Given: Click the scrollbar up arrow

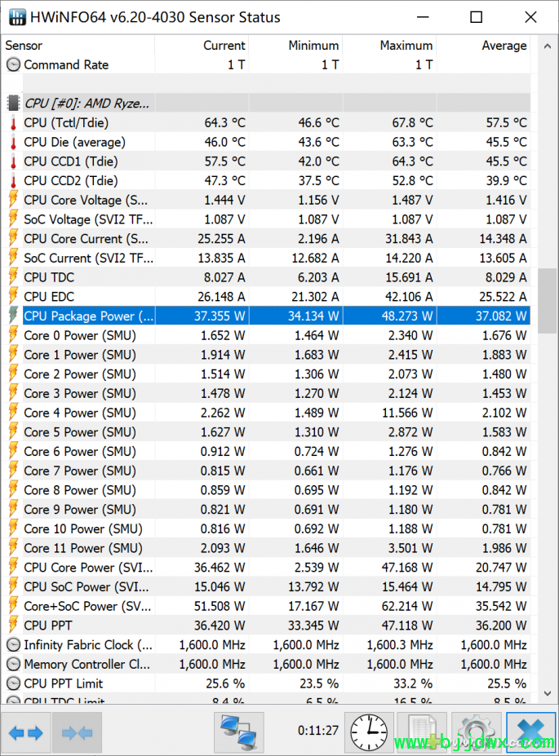Looking at the screenshot, I should 548,46.
